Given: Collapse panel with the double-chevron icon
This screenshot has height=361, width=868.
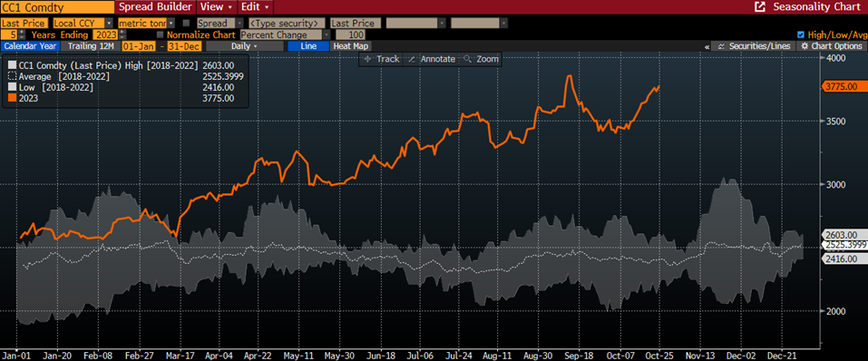Looking at the screenshot, I should pos(707,46).
